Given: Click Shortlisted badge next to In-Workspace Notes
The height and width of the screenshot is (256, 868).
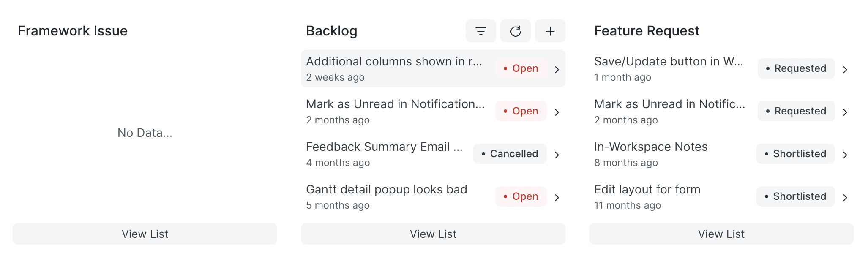Looking at the screenshot, I should 795,154.
